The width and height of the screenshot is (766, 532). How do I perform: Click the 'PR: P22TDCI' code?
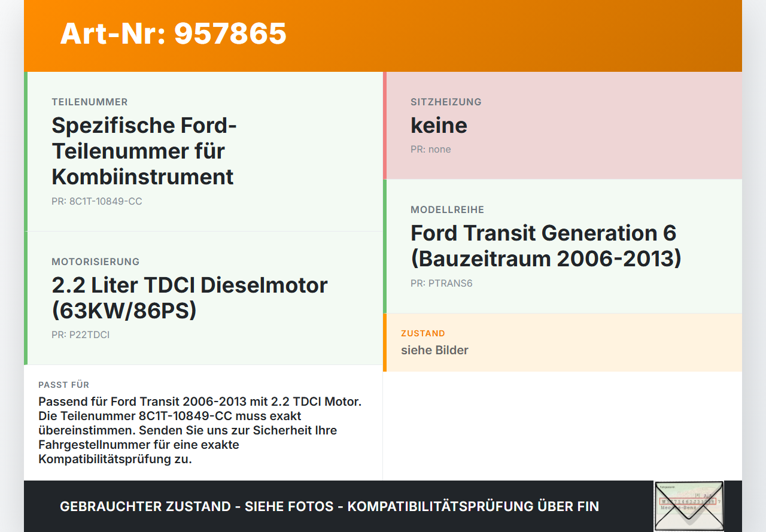tap(81, 335)
